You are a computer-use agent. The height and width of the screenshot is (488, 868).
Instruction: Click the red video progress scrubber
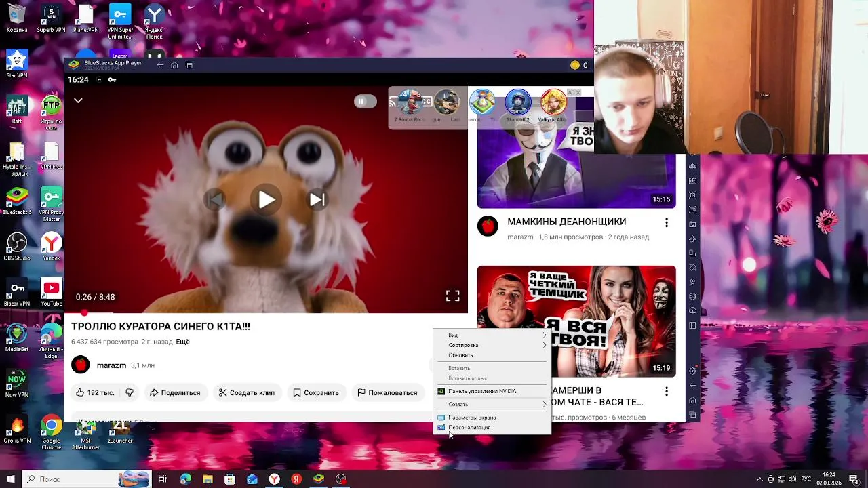point(84,313)
